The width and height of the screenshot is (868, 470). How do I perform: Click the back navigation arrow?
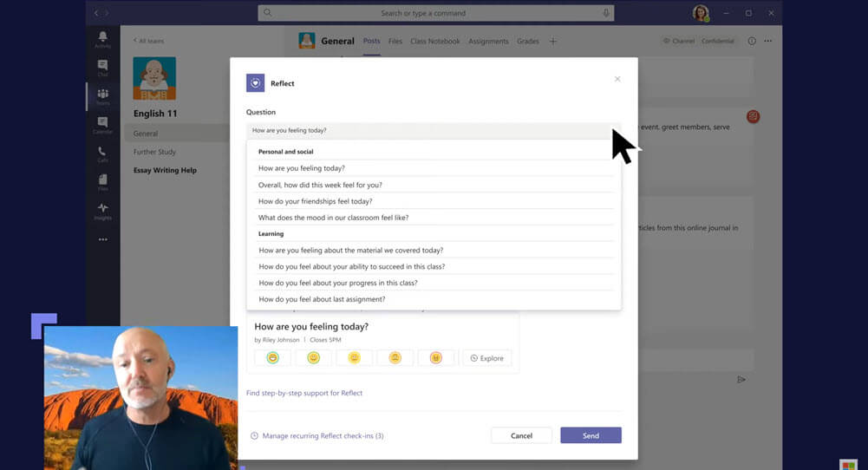pos(96,13)
